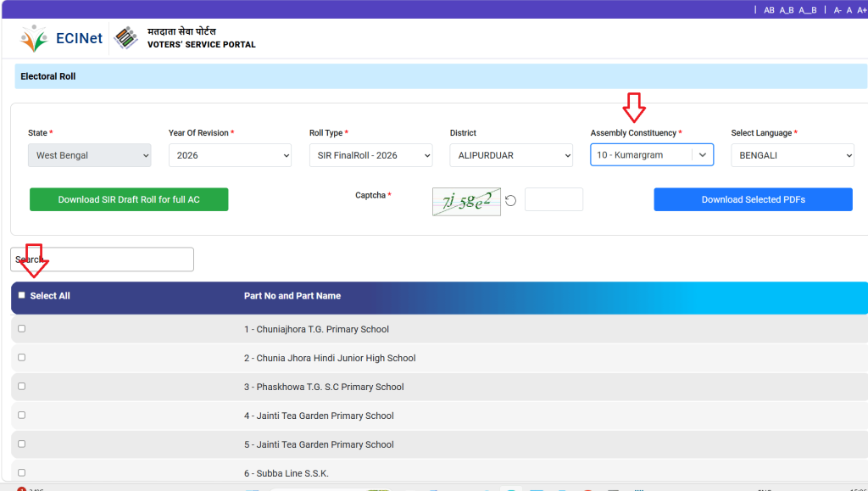The width and height of the screenshot is (868, 491).
Task: Expand the Select Language dropdown
Action: coord(792,154)
